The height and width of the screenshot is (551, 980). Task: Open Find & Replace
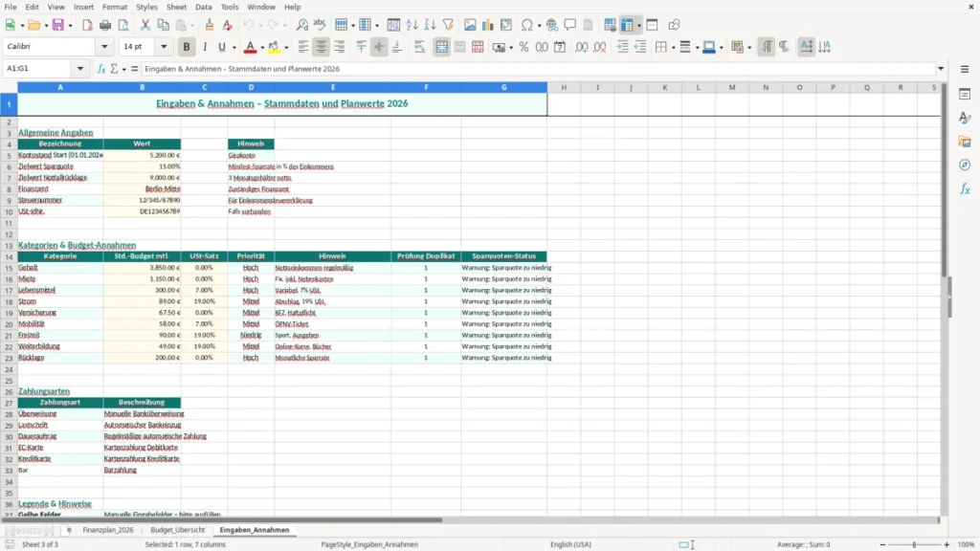click(x=301, y=25)
